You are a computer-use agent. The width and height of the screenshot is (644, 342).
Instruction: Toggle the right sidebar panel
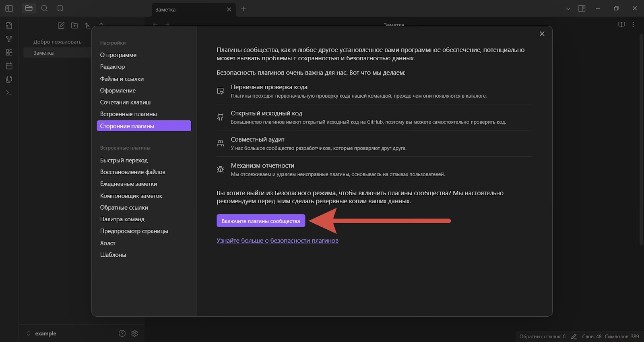(x=582, y=8)
